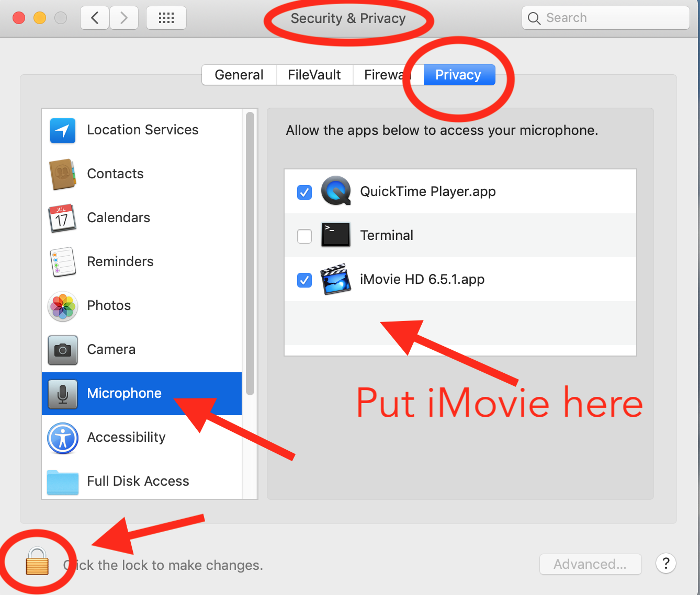
Task: Uncheck iMovie HD 6.5.1.app microphone access
Action: point(304,280)
